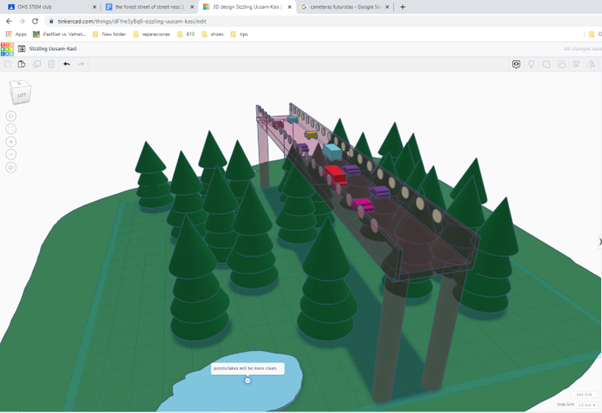602x413 pixels.
Task: Open the reparaciones bookmark folder
Action: (x=151, y=34)
